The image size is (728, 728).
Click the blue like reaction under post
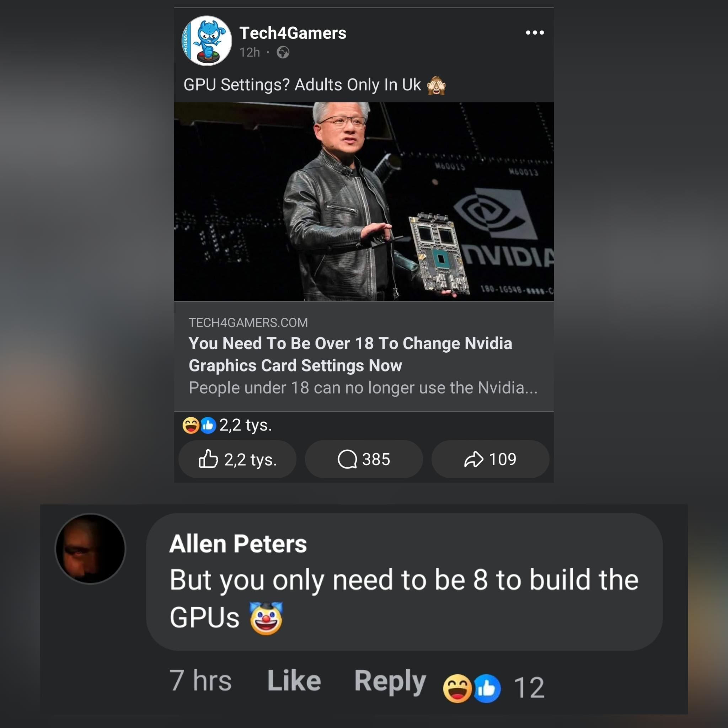tap(208, 425)
